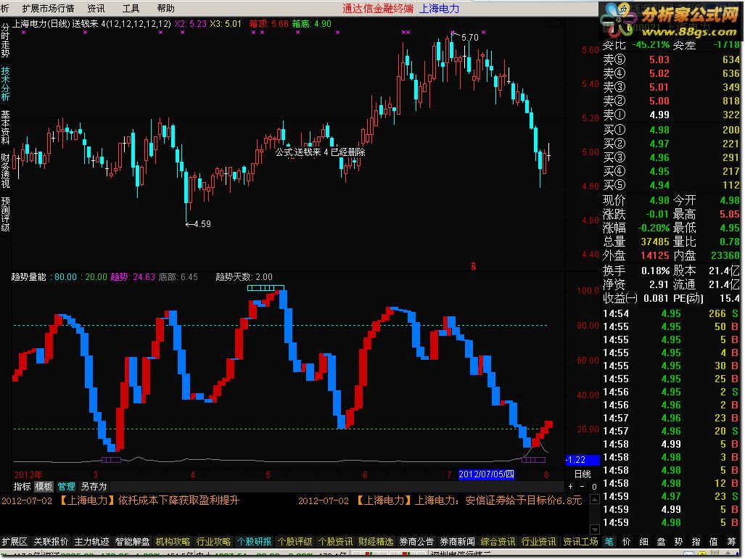Viewport: 745px width, 560px height.
Task: Click news scrollbar up arrow
Action: (594, 499)
